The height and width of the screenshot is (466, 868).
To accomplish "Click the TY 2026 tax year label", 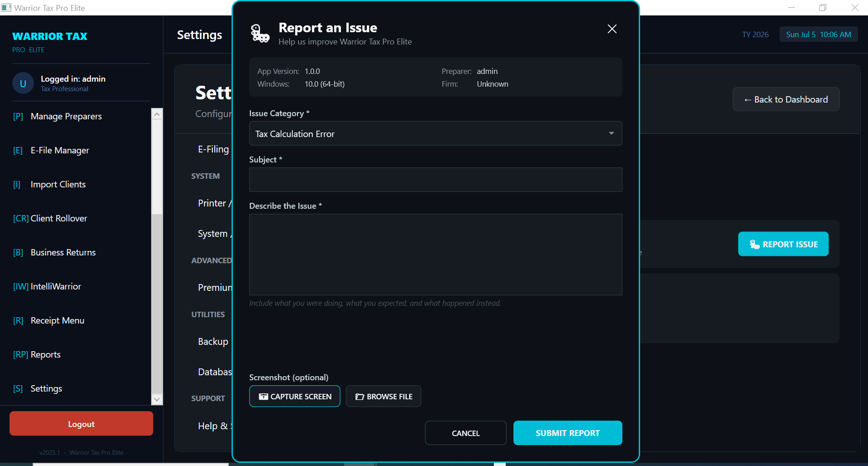I will tap(755, 34).
